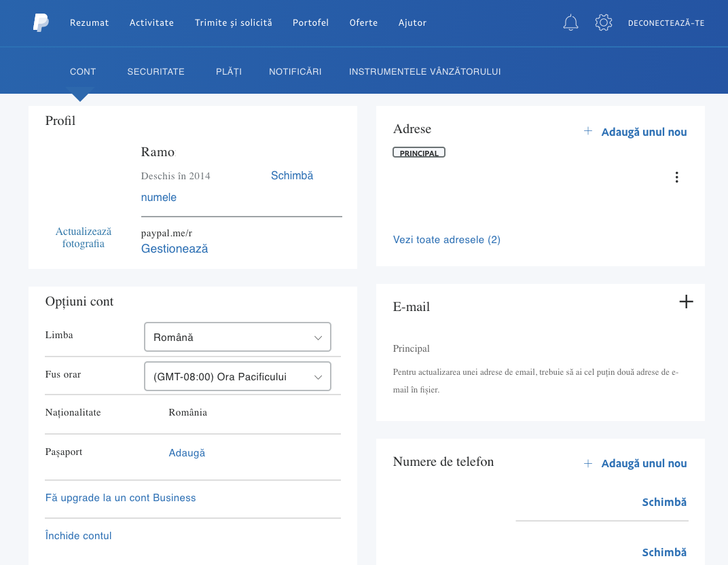Viewport: 728px width, 565px height.
Task: Click the plus icon in the E-mail section
Action: pos(686,302)
